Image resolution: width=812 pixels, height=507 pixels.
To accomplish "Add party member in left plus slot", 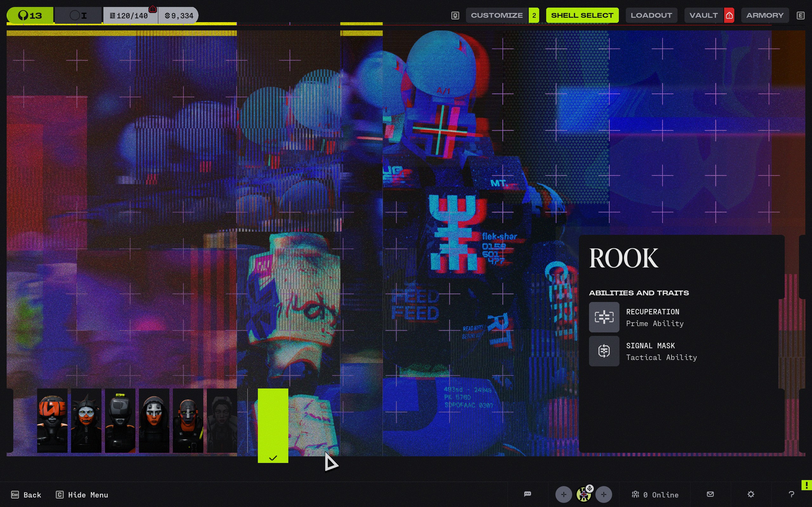I will coord(563,494).
